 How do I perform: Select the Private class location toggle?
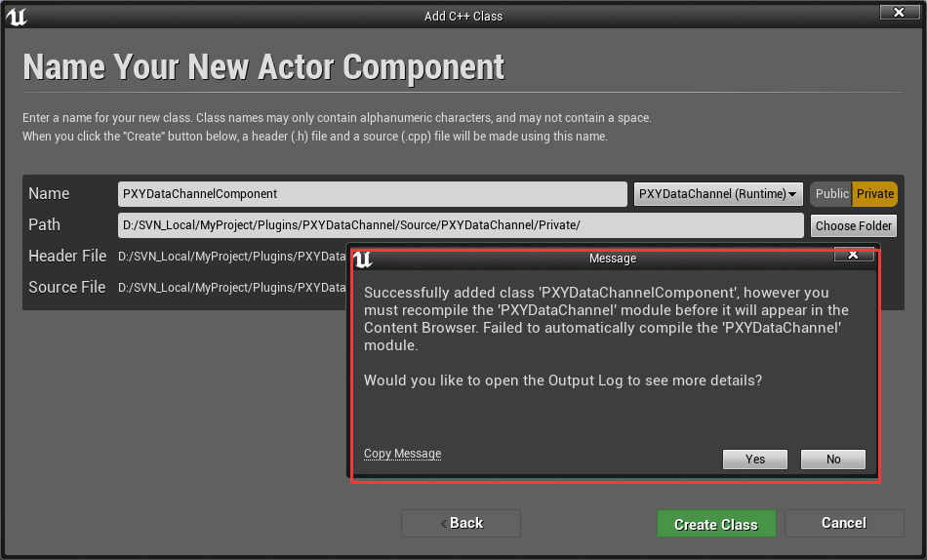(875, 194)
